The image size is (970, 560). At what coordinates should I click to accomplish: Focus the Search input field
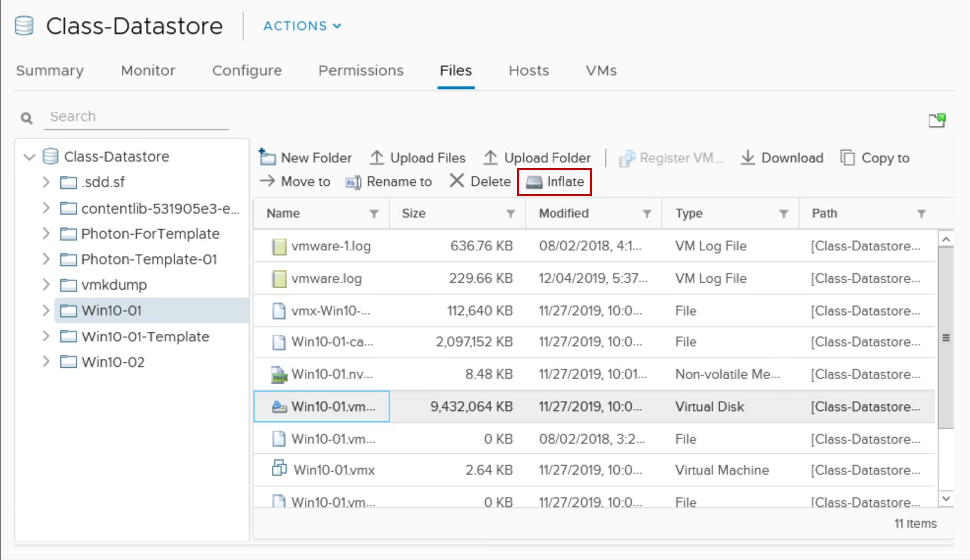(x=136, y=117)
